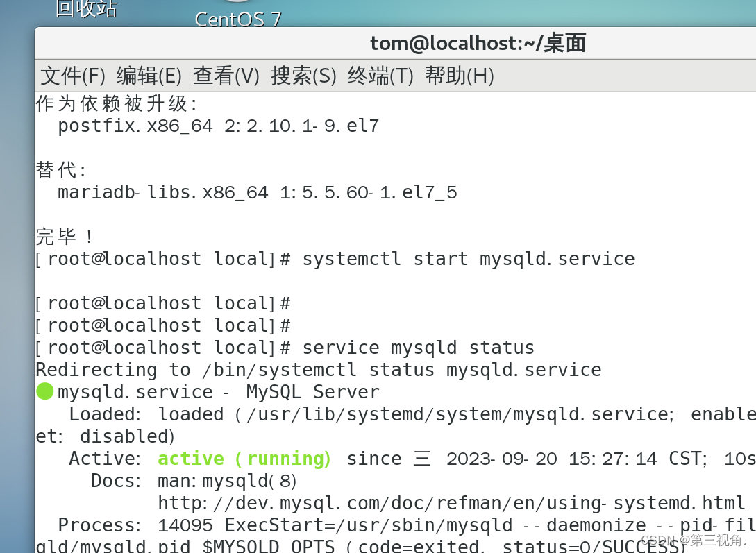
Task: Click the systemctl start mysql.service command text
Action: (469, 258)
